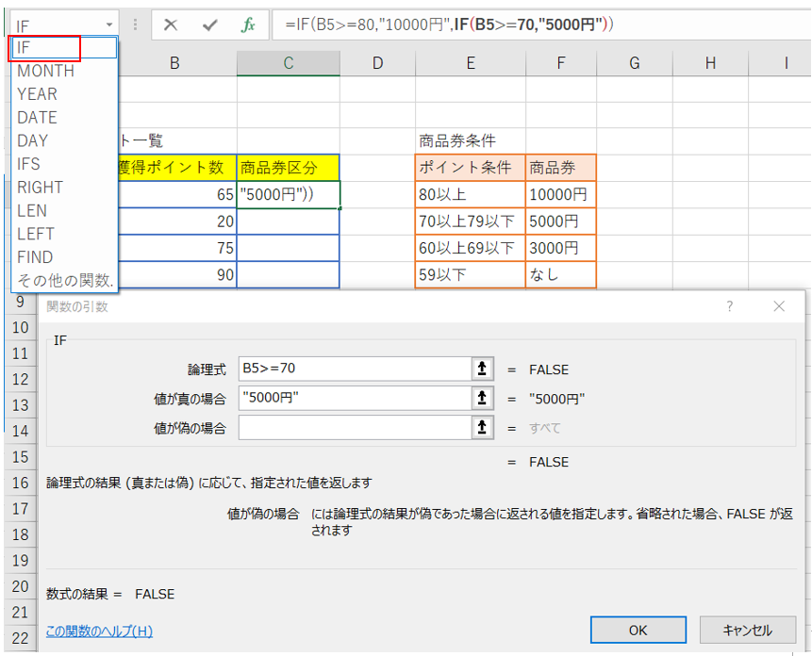
Task: Select the yellow 商品券区分 header cell
Action: (x=288, y=168)
